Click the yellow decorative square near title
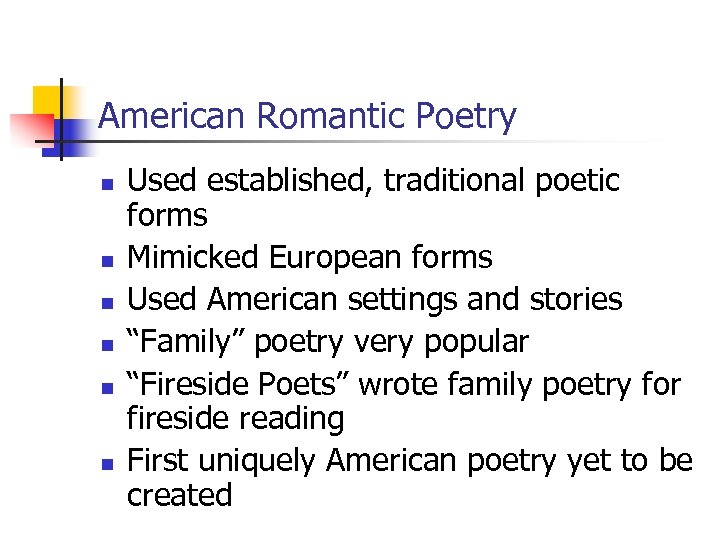The height and width of the screenshot is (540, 720). click(45, 100)
